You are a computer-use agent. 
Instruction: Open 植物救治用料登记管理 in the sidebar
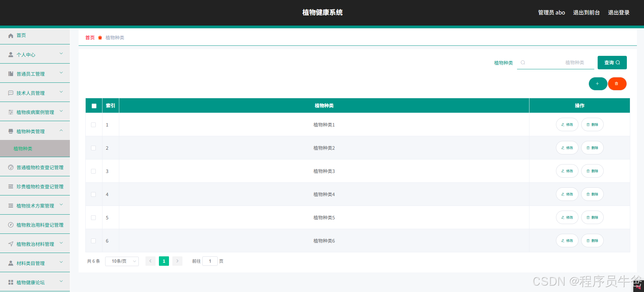pos(35,225)
